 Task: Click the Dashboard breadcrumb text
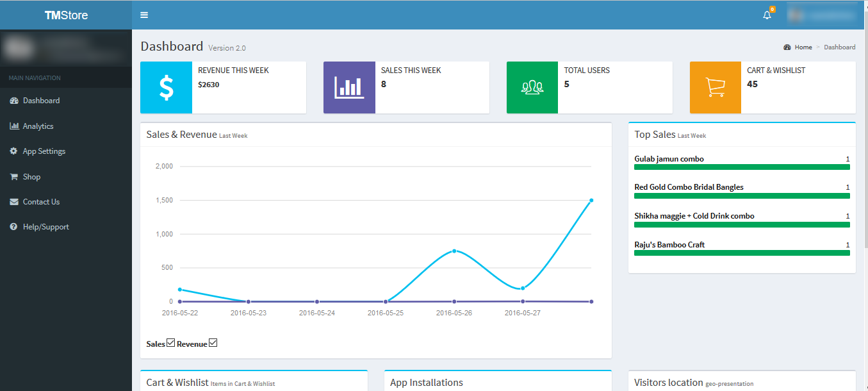[839, 47]
